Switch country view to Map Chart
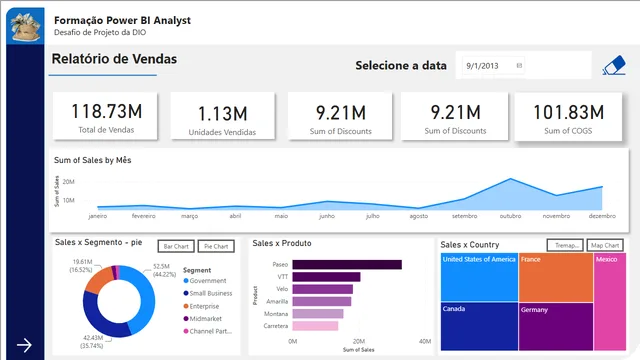This screenshot has height=360, width=640. click(x=605, y=245)
